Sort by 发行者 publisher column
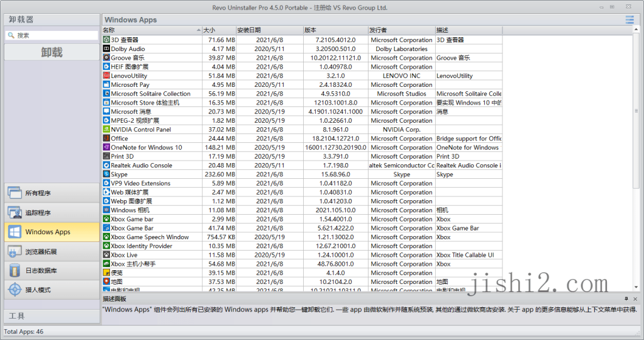Image resolution: width=644 pixels, height=340 pixels. tap(401, 30)
